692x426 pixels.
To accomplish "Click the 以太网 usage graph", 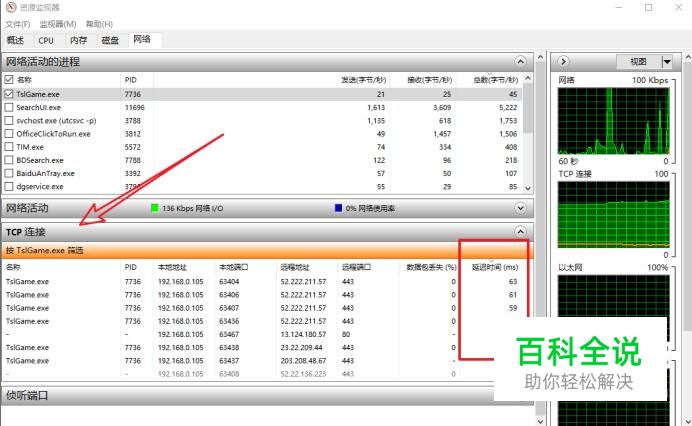I will (x=613, y=296).
